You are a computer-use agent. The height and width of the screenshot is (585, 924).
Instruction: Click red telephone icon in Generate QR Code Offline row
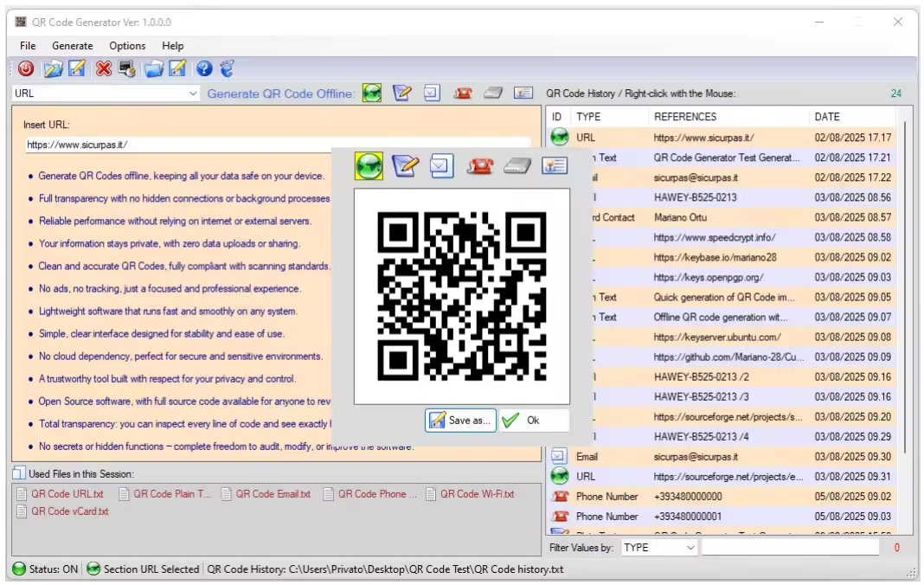tap(463, 93)
